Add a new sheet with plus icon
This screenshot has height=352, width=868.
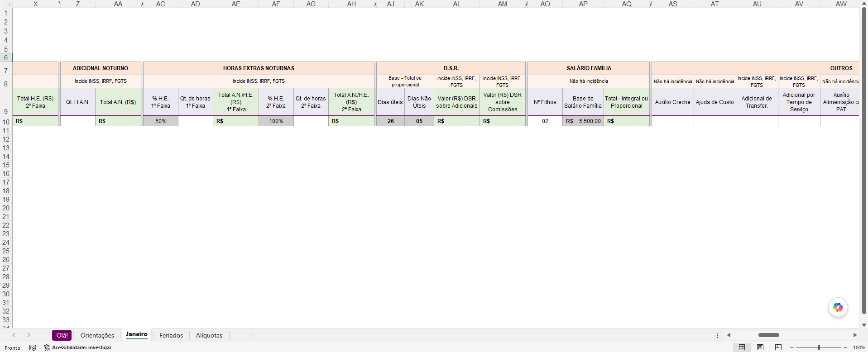(251, 335)
